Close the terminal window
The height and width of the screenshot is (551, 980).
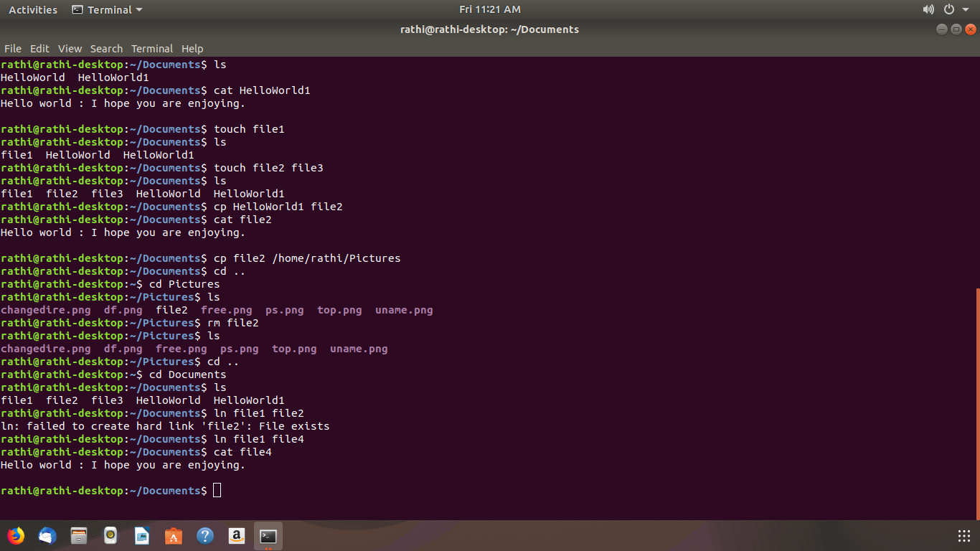pyautogui.click(x=971, y=29)
